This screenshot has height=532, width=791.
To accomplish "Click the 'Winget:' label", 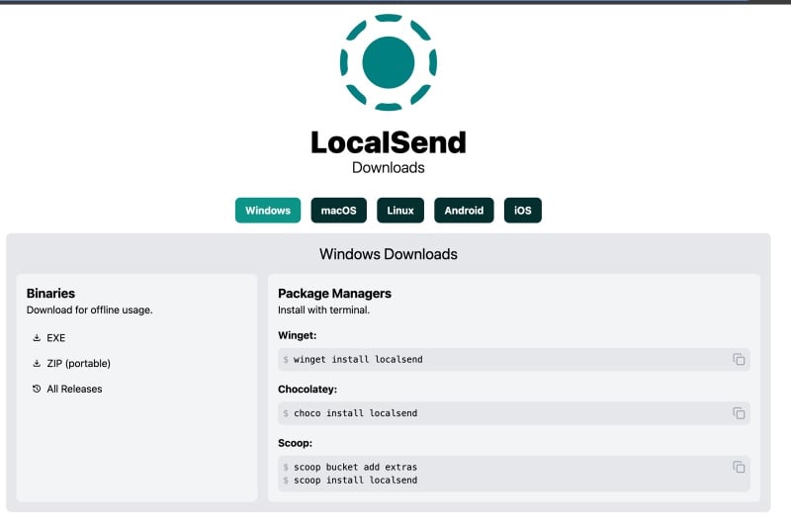I will point(298,335).
